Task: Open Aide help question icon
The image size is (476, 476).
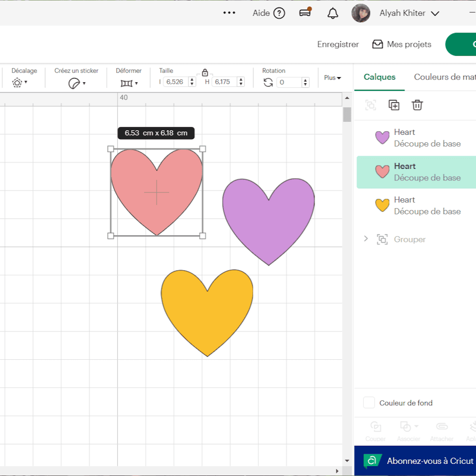Action: (x=279, y=13)
